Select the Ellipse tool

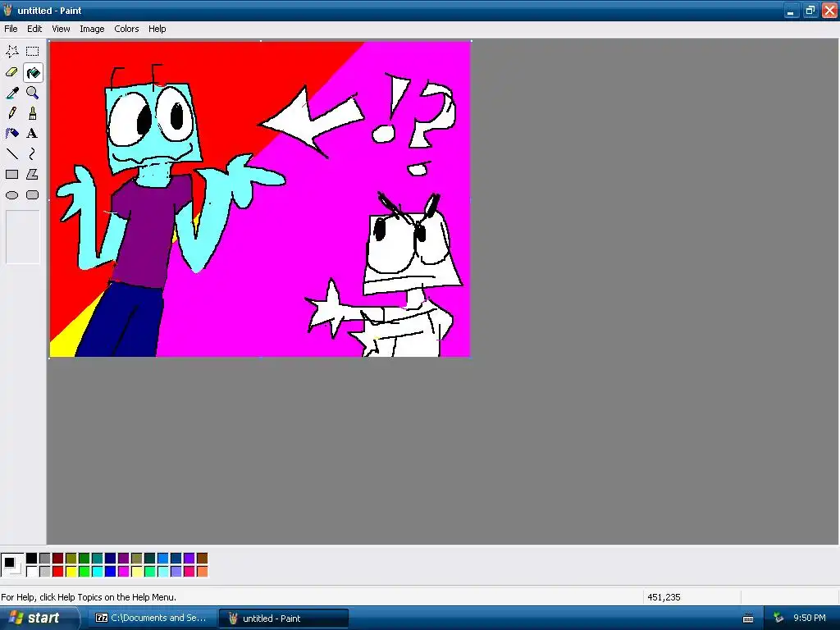tap(11, 195)
